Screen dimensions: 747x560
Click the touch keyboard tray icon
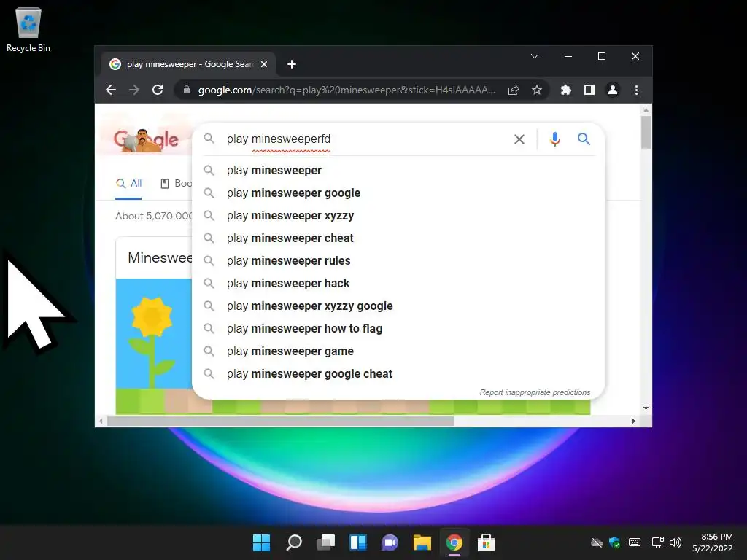pyautogui.click(x=635, y=542)
